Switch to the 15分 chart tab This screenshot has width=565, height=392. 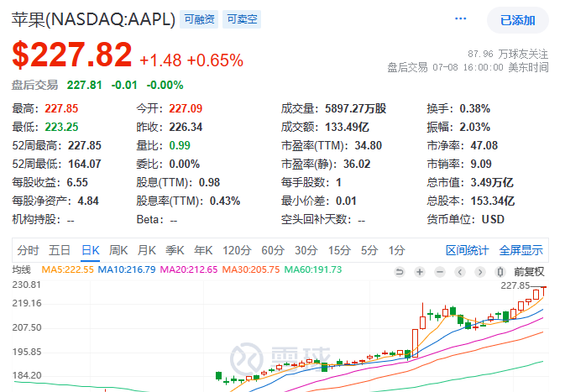339,250
